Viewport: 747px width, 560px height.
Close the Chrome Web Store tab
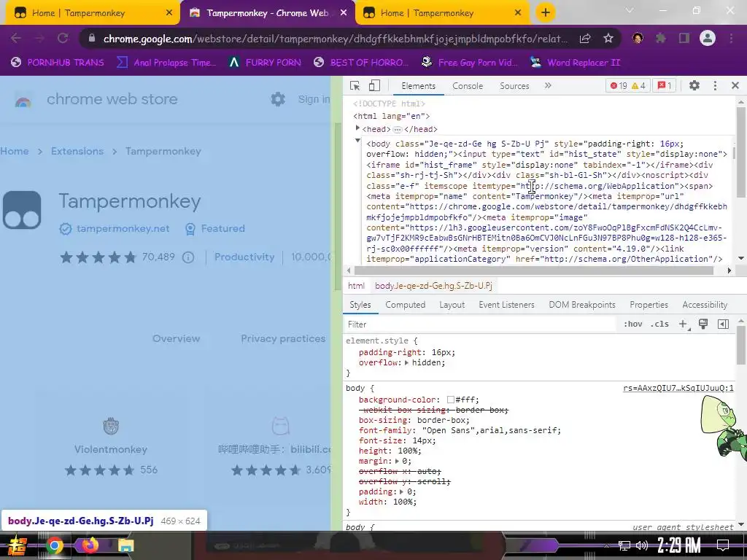344,13
